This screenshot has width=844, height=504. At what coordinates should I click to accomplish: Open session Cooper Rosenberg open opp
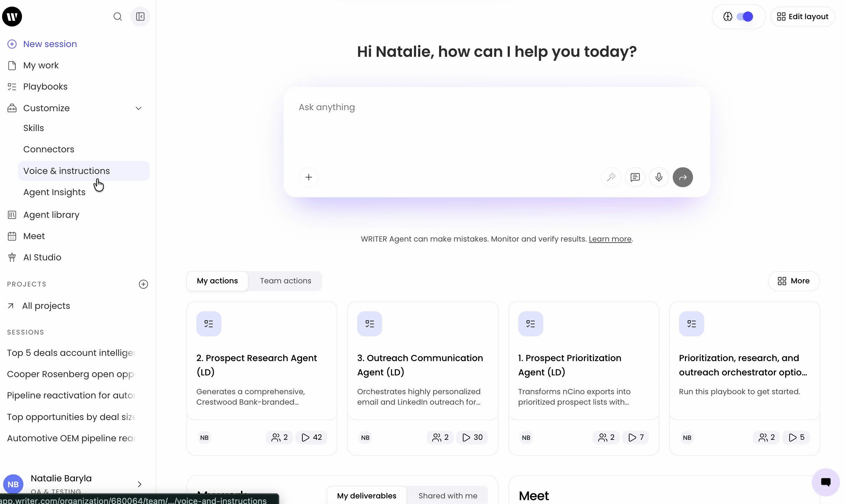point(71,374)
